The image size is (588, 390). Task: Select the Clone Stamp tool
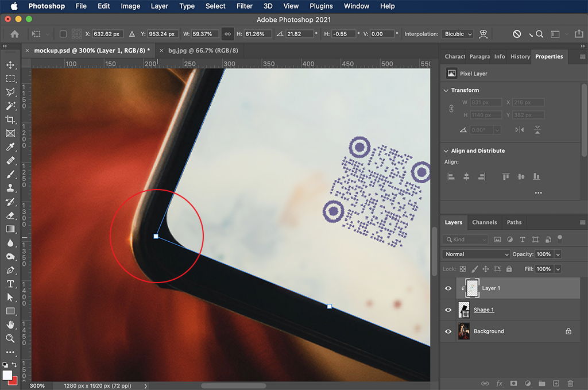(10, 188)
